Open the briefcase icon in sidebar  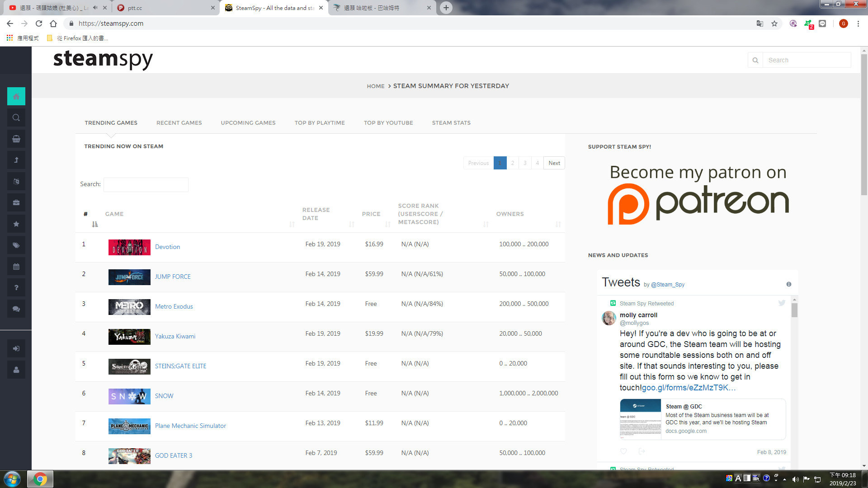point(16,202)
